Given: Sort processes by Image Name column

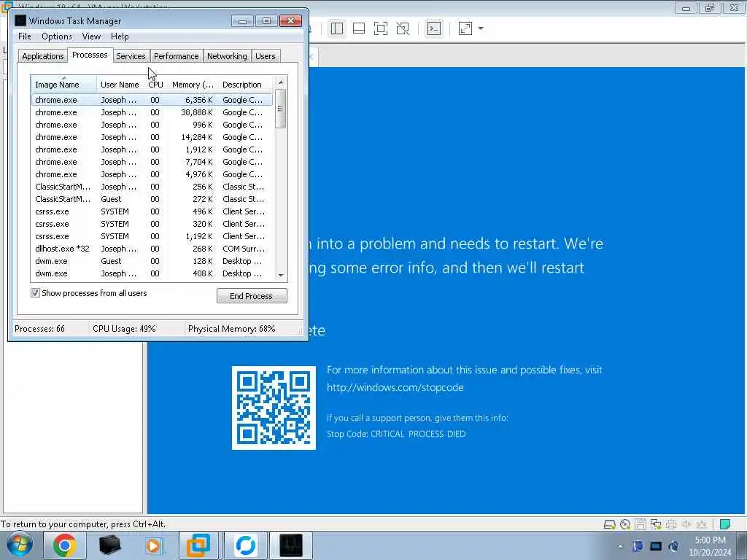Looking at the screenshot, I should [x=64, y=85].
